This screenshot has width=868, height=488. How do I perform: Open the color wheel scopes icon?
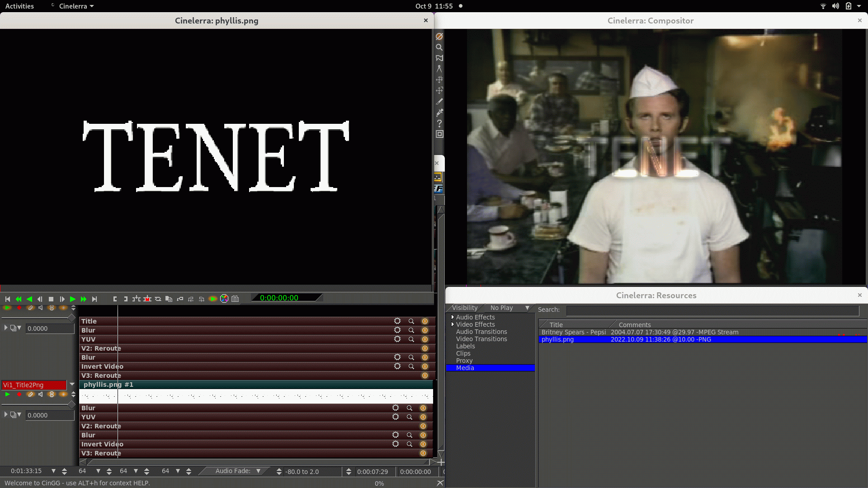[224, 299]
